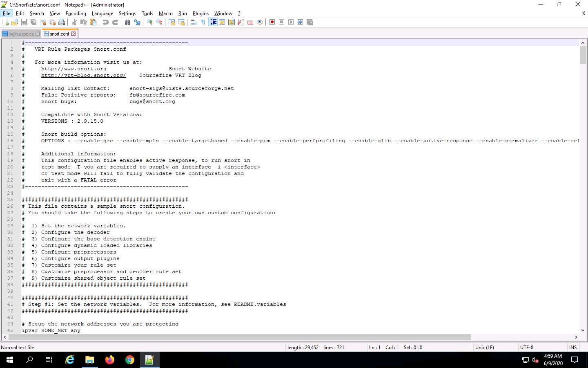
Task: Toggle INS insert mode in status bar
Action: 573,348
